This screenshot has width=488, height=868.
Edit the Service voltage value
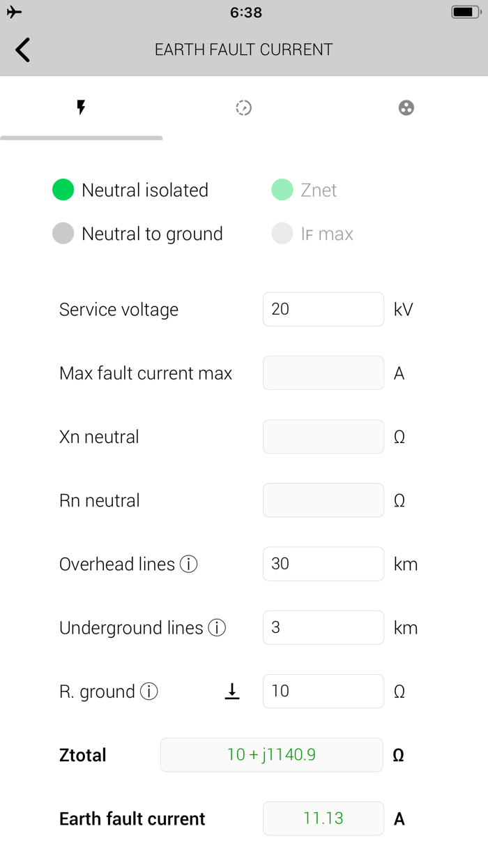coord(323,309)
